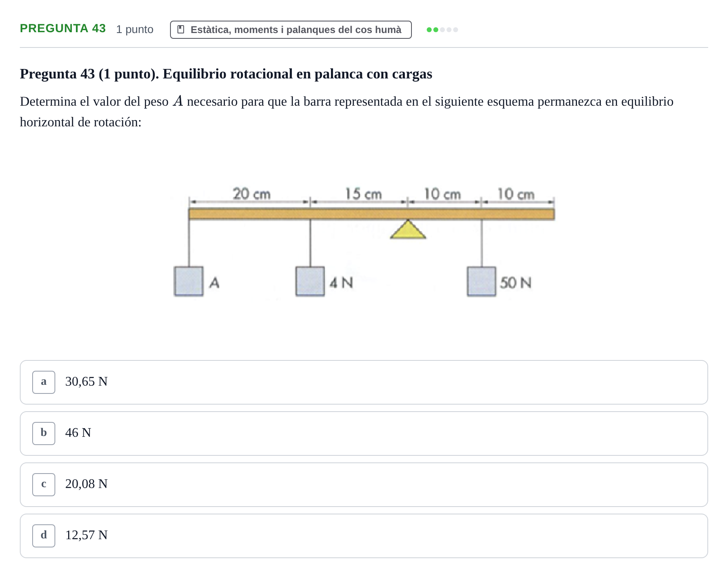
Task: Select answer option d letter box
Action: click(x=44, y=536)
